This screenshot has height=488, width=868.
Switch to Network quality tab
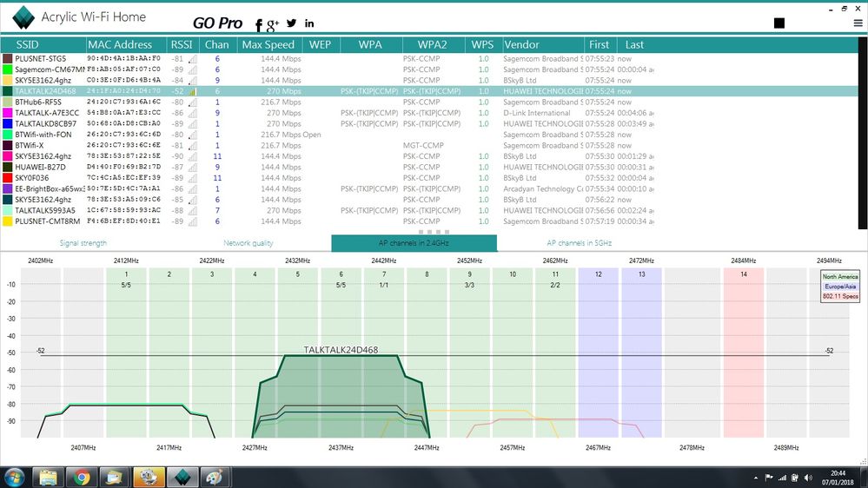point(248,243)
